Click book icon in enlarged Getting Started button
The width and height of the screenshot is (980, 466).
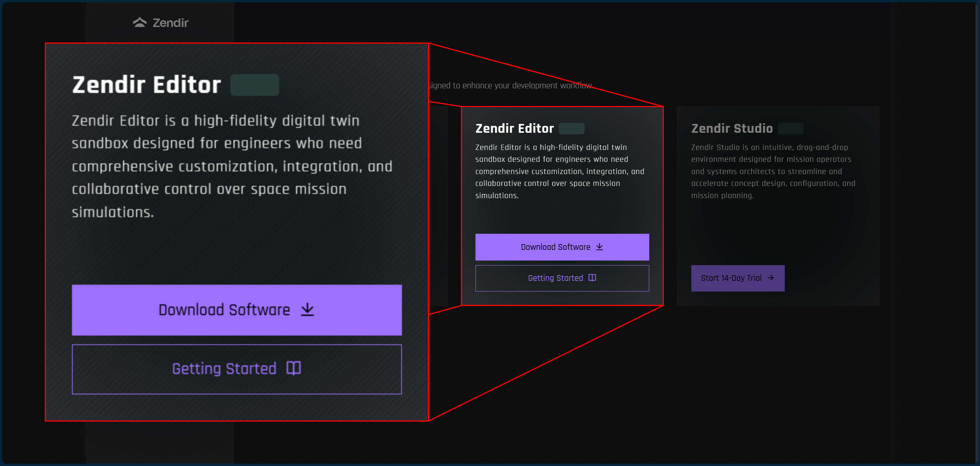[294, 368]
